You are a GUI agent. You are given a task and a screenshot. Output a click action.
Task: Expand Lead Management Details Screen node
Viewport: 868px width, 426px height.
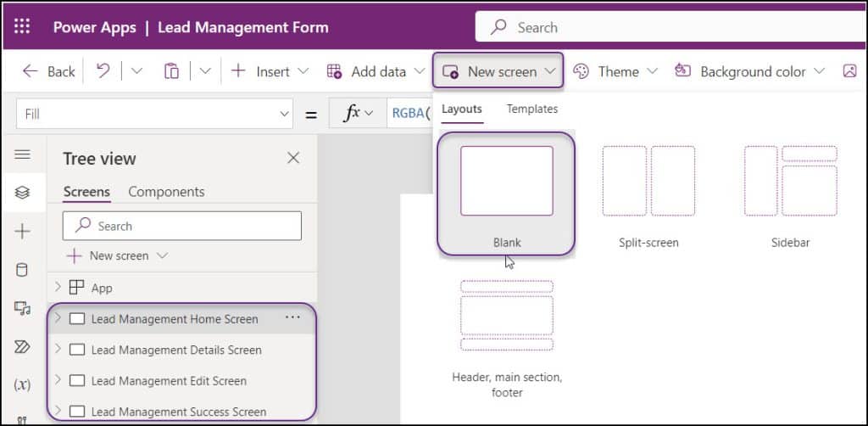click(x=58, y=349)
